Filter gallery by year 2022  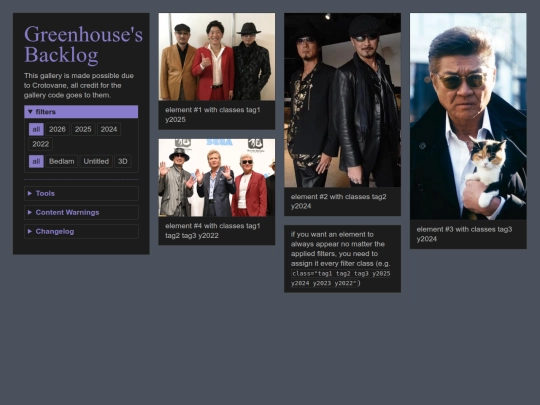[41, 144]
